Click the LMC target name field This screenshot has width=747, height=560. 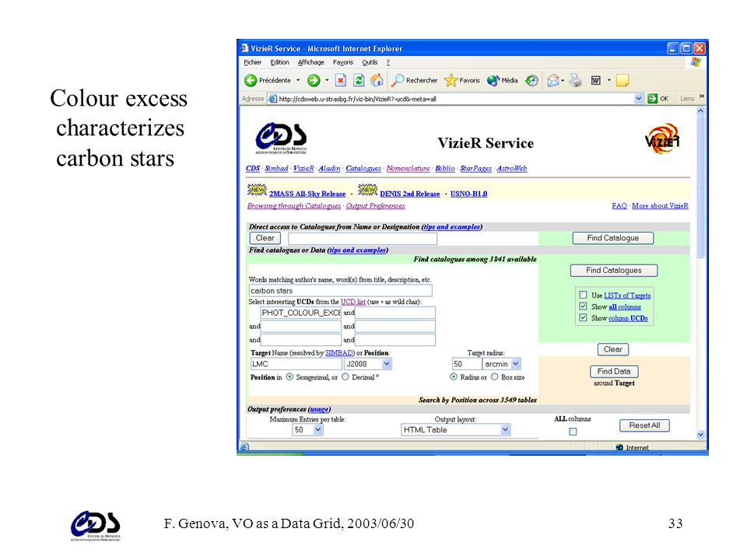[296, 364]
